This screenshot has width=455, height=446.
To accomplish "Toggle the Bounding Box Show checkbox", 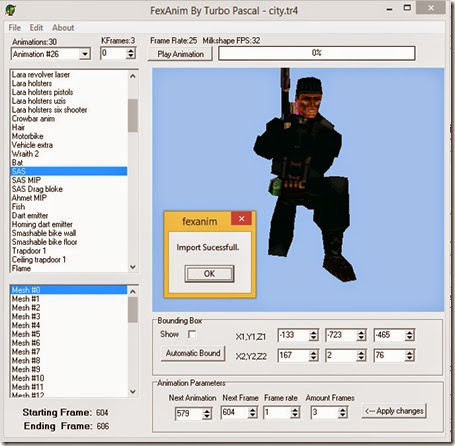I will click(192, 334).
